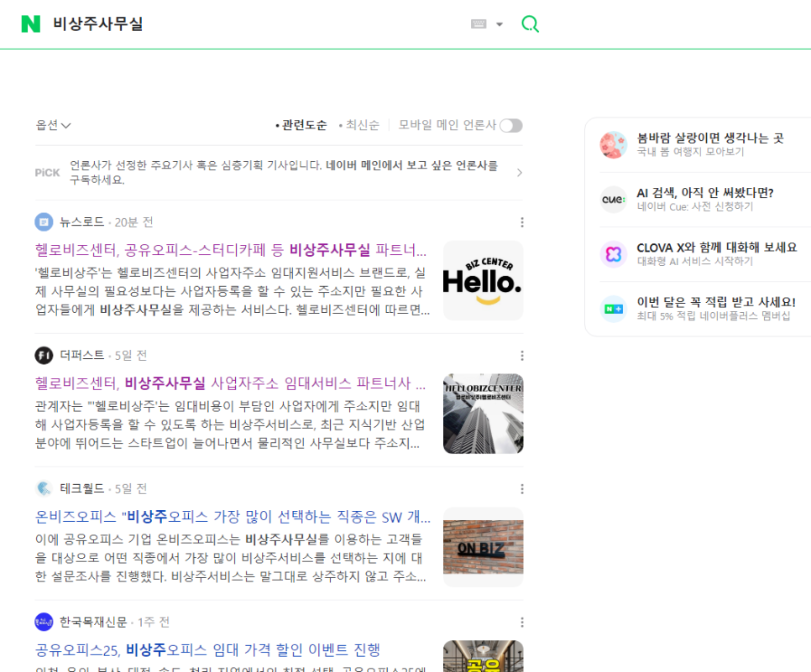Click the 한국목재신문 publisher icon
This screenshot has width=811, height=672.
click(44, 622)
